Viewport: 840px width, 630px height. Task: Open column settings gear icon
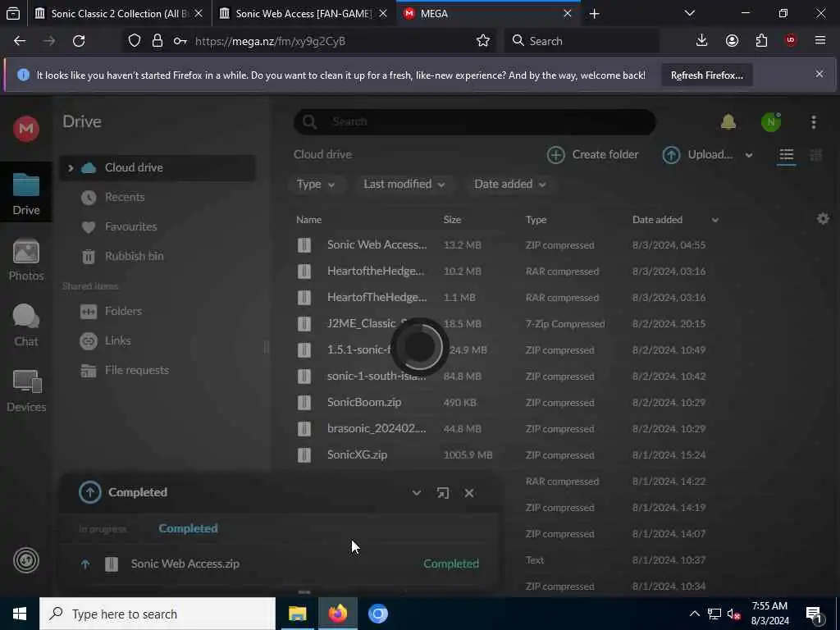click(x=823, y=218)
